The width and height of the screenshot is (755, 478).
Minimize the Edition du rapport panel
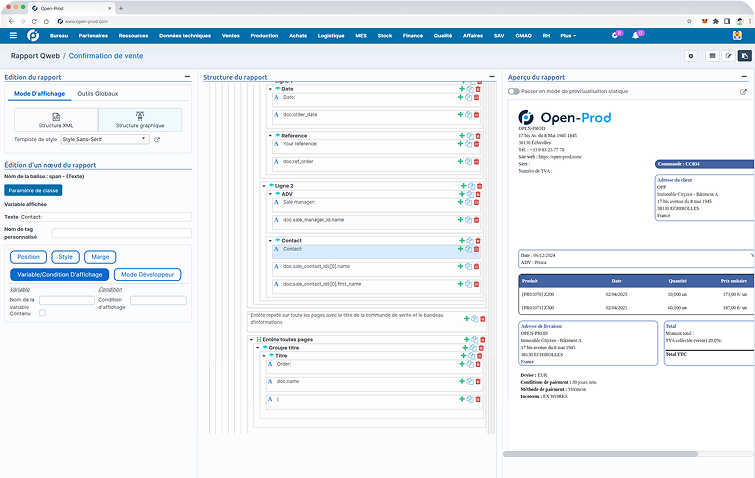point(187,77)
